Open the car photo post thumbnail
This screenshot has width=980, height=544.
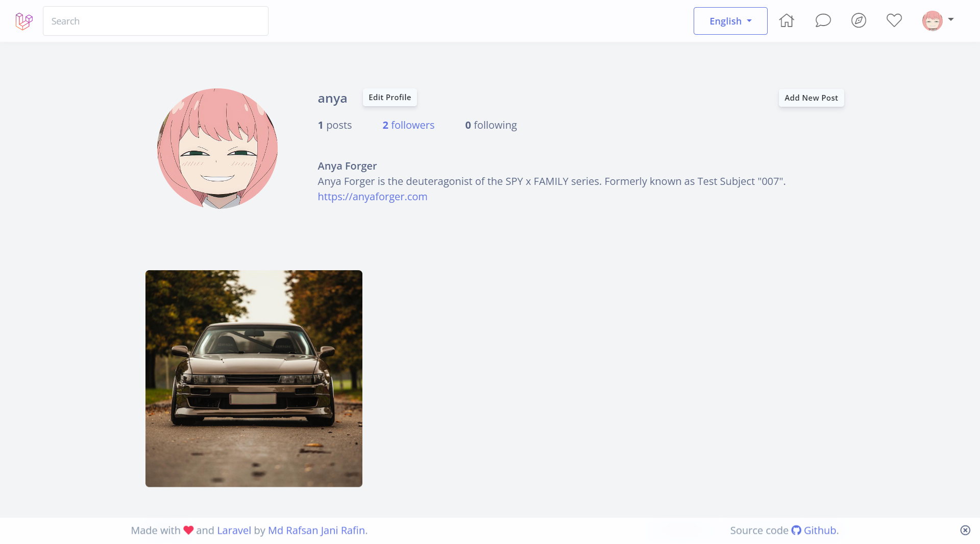coord(254,379)
